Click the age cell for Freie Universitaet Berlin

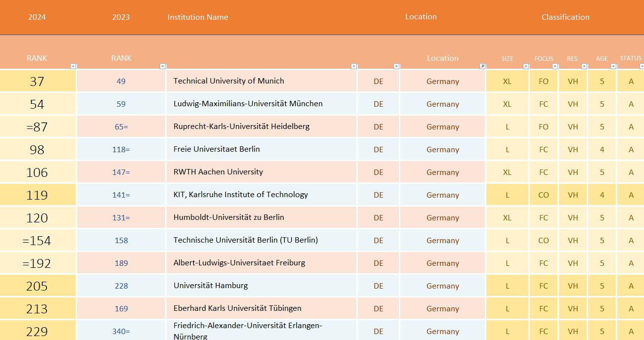pyautogui.click(x=601, y=150)
